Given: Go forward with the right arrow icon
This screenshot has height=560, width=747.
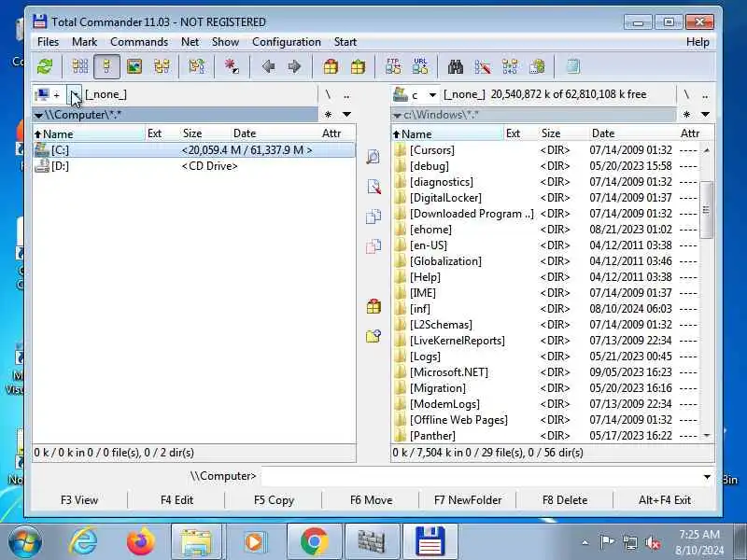Looking at the screenshot, I should (x=294, y=66).
